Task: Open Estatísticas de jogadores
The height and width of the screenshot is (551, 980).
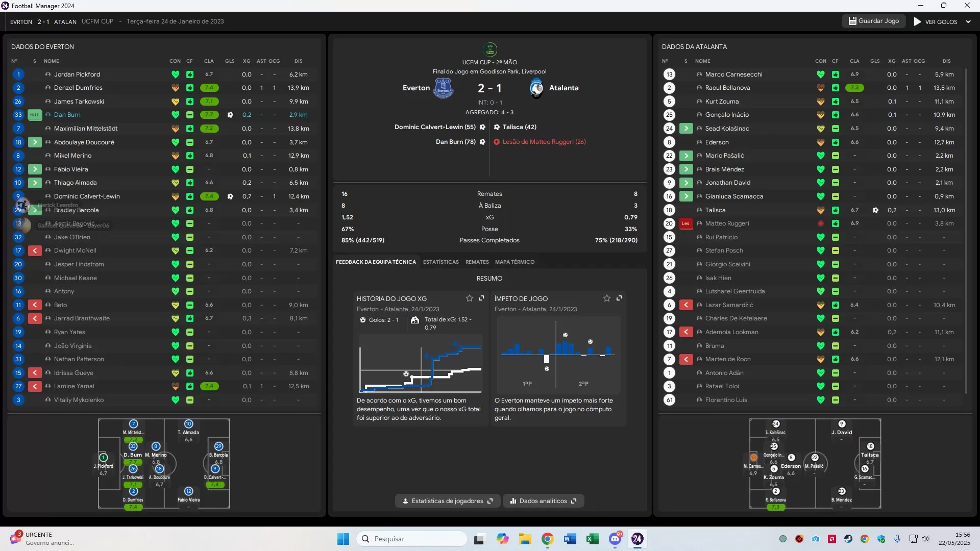Action: click(x=447, y=501)
